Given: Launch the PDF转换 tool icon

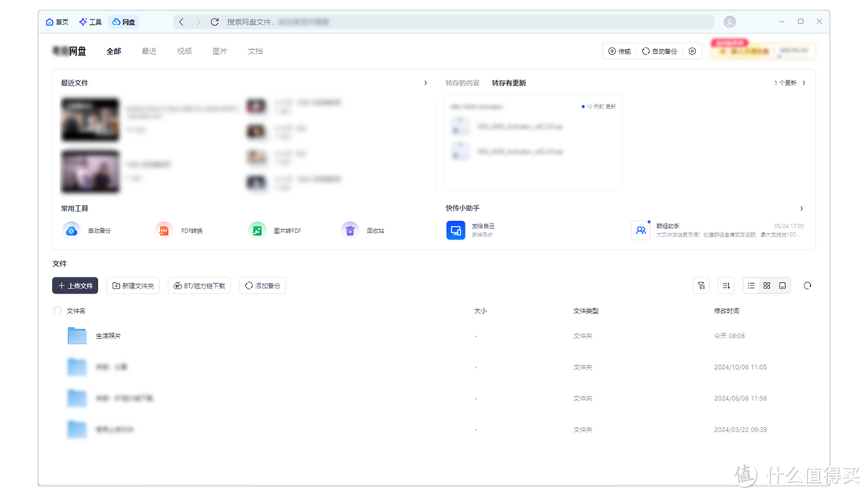Looking at the screenshot, I should pyautogui.click(x=164, y=230).
